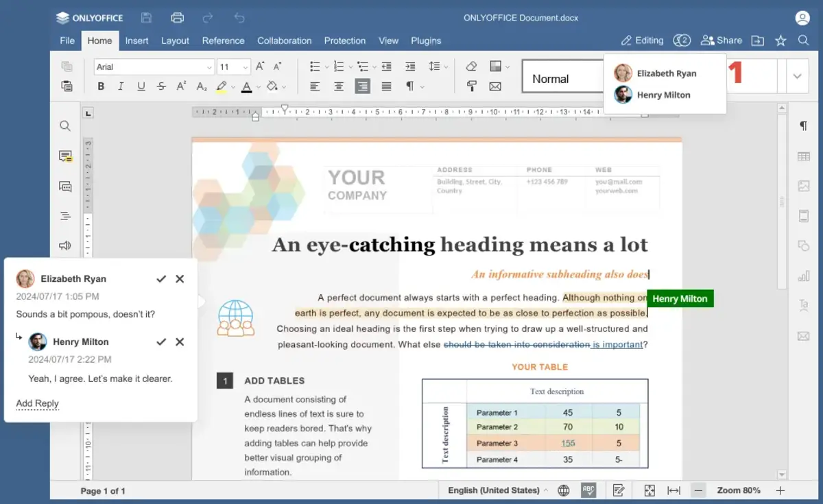The height and width of the screenshot is (504, 823).
Task: Open the paragraph shading color
Action: click(x=284, y=87)
